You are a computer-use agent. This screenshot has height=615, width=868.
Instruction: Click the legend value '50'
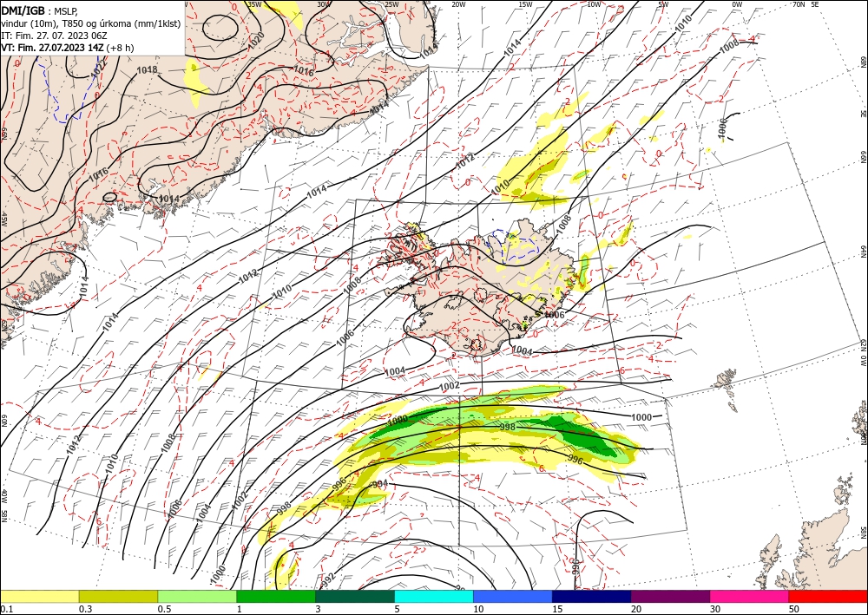point(794,609)
